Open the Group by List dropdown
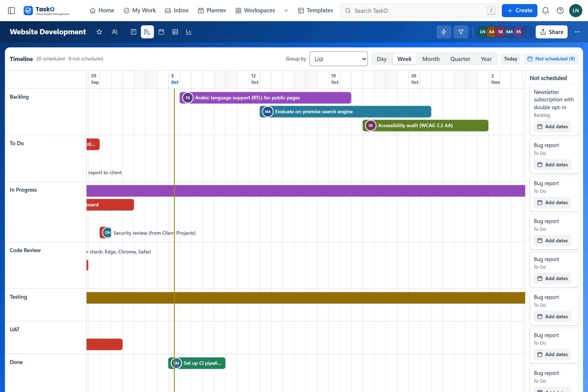The image size is (588, 392). pyautogui.click(x=339, y=59)
